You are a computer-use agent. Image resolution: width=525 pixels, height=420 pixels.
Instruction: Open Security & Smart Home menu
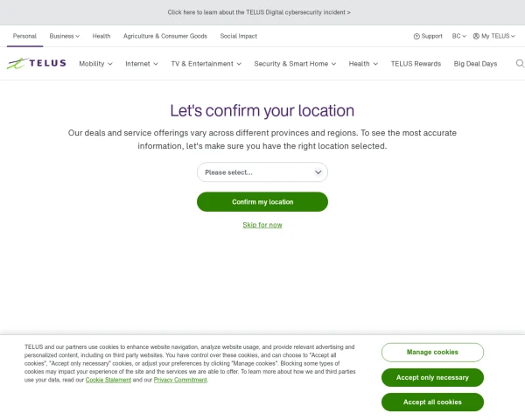coord(297,64)
